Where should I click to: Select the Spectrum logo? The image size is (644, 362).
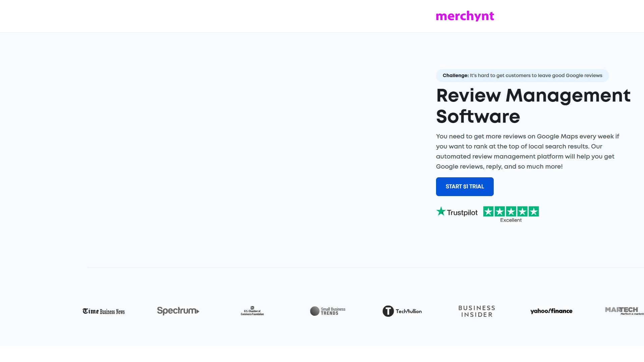(x=178, y=311)
